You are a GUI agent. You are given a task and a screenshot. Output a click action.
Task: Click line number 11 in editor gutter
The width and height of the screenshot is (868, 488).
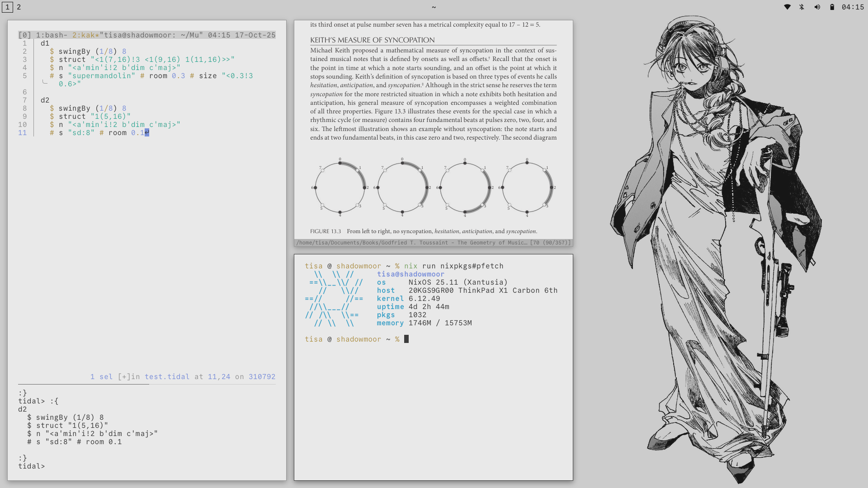[x=23, y=132]
